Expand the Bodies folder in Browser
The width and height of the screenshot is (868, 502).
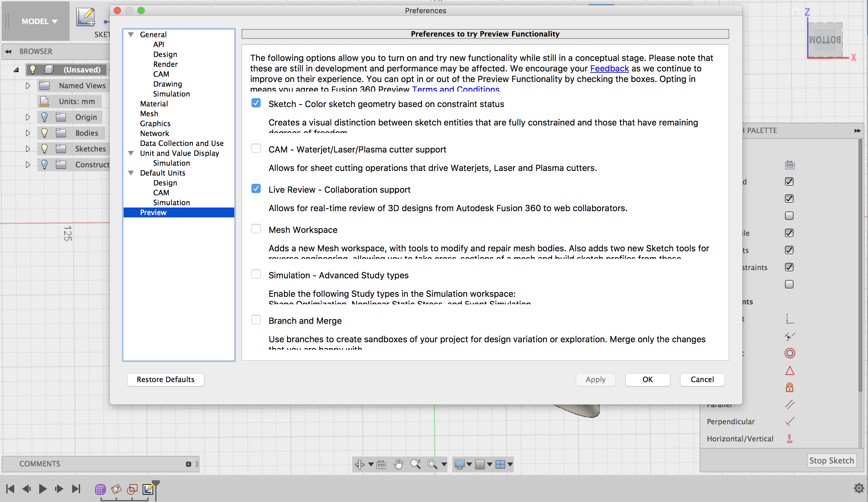(x=28, y=133)
